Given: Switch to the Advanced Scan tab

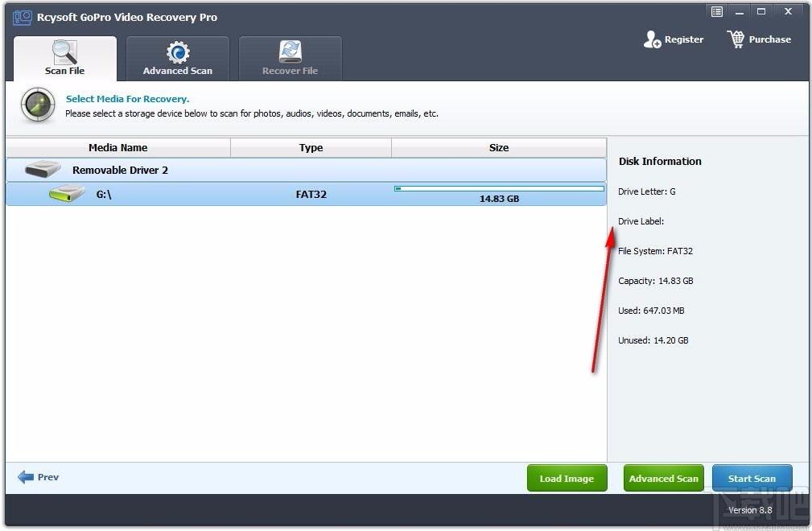Looking at the screenshot, I should click(178, 59).
